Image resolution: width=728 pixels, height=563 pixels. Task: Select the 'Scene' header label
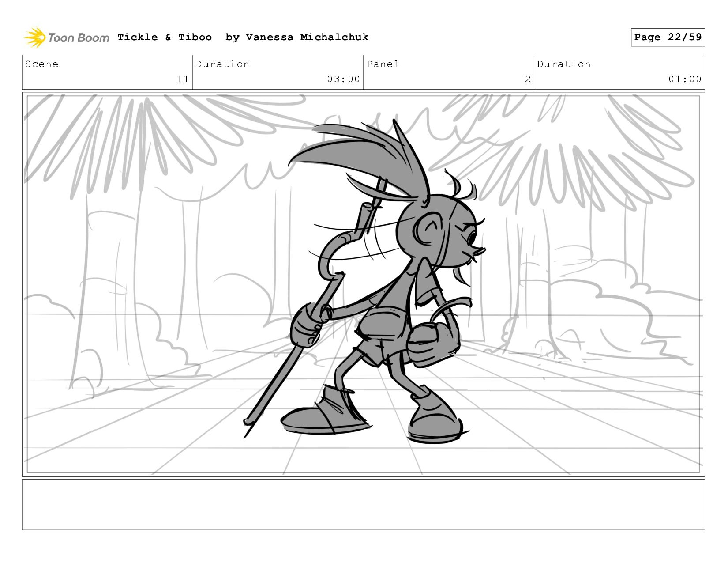(x=41, y=64)
